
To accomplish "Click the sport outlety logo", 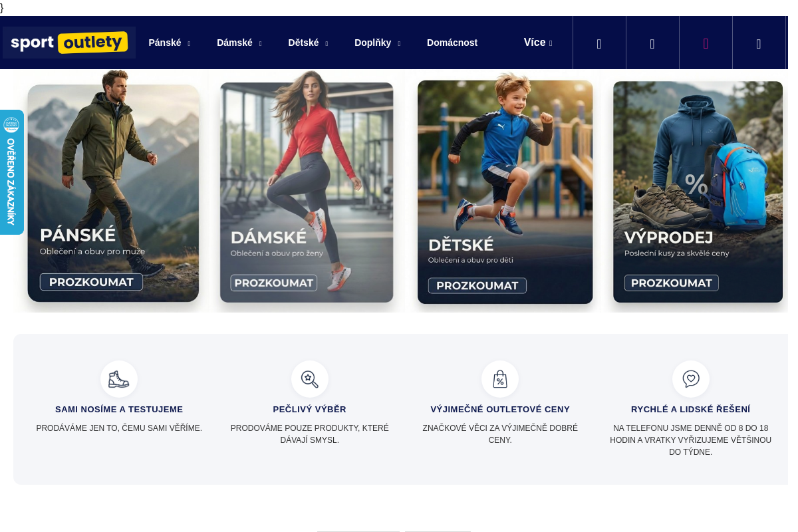I will click(x=69, y=43).
